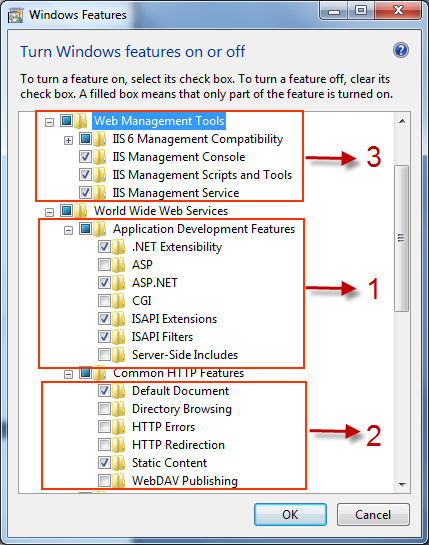Check the HTTP Errors checkbox
429x545 pixels.
click(x=104, y=426)
